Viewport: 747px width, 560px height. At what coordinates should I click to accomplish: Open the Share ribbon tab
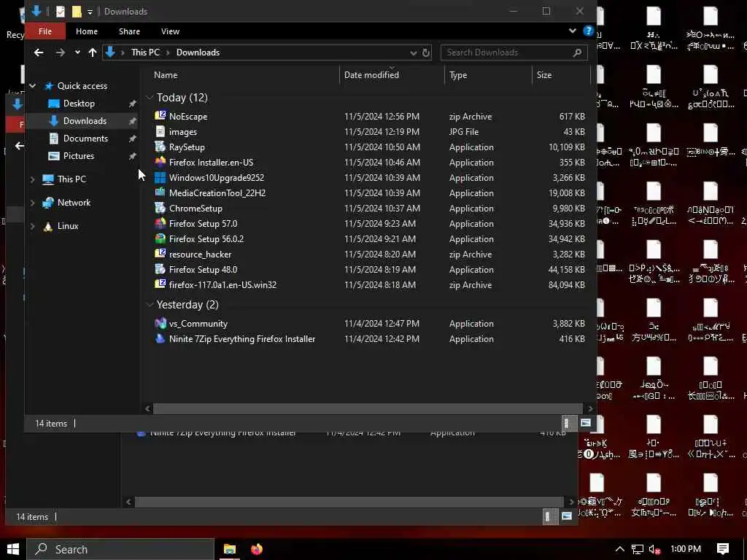129,31
